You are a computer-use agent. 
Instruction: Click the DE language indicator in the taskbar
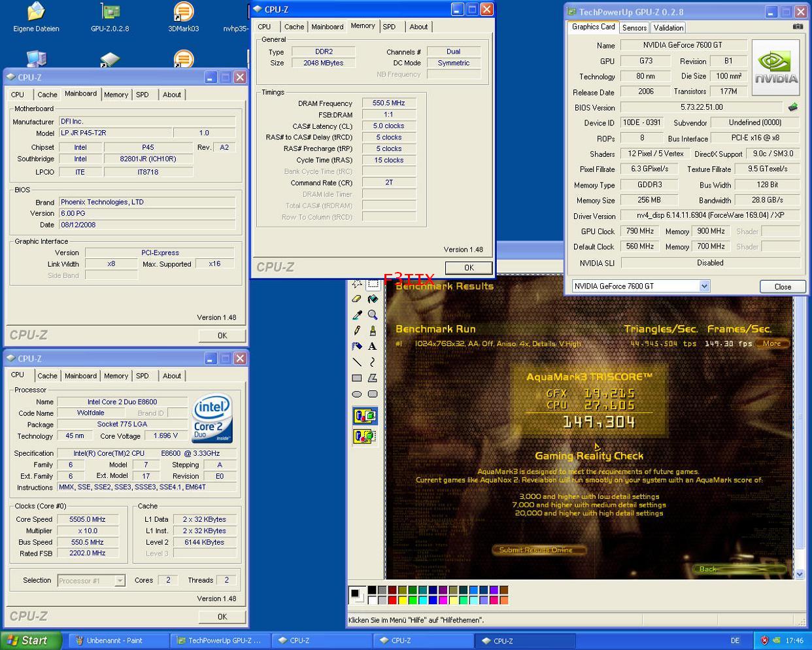pyautogui.click(x=735, y=641)
